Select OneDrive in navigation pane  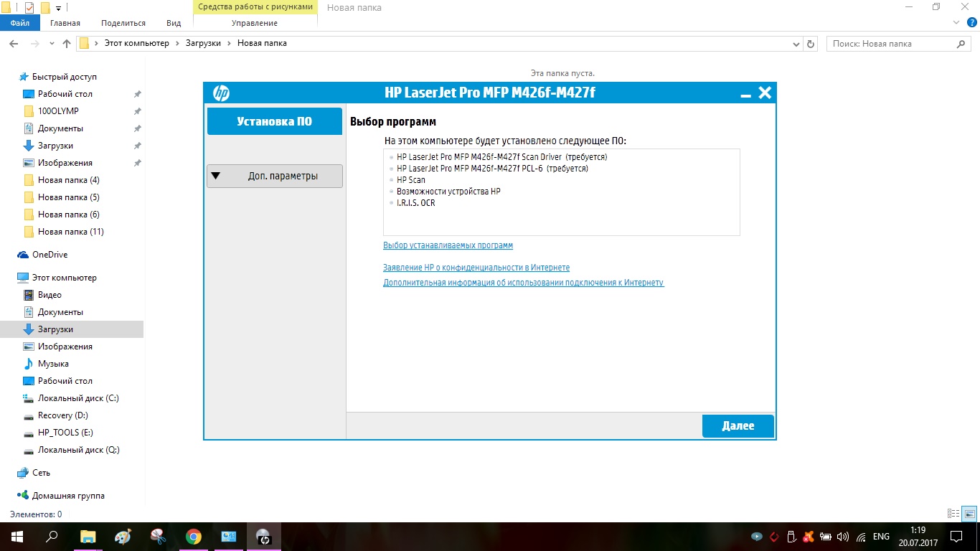coord(50,255)
